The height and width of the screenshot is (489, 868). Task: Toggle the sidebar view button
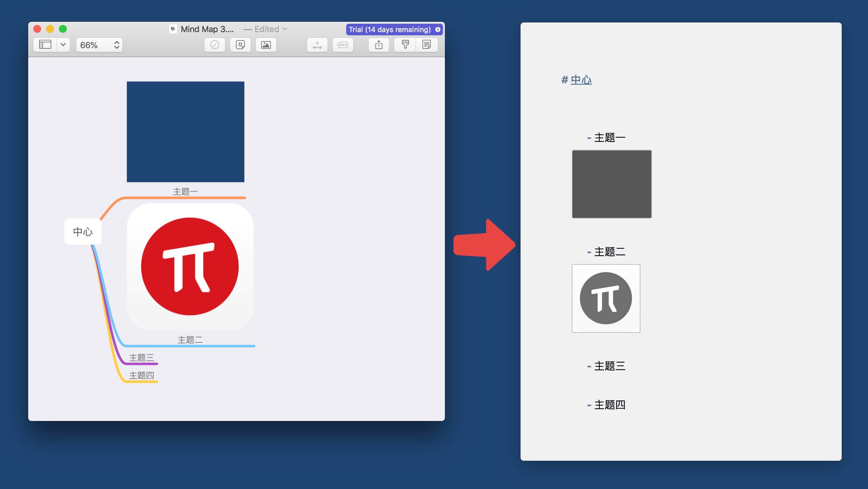click(45, 45)
